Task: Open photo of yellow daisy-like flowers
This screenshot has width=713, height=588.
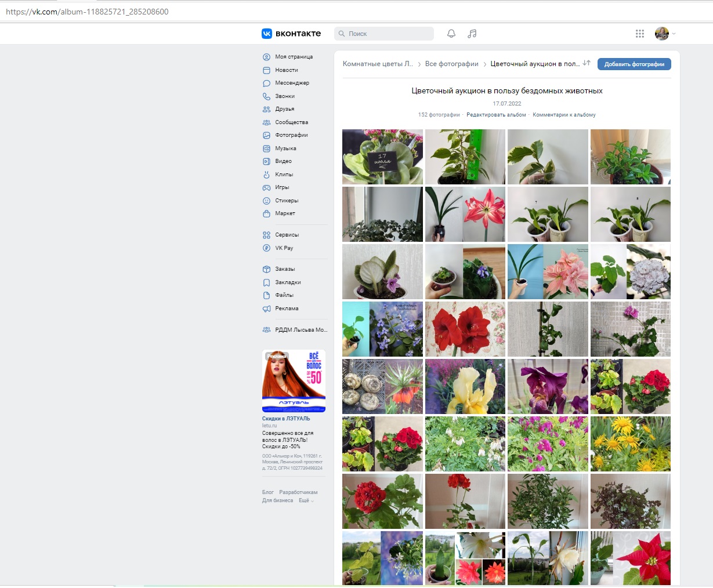Action: pyautogui.click(x=631, y=444)
